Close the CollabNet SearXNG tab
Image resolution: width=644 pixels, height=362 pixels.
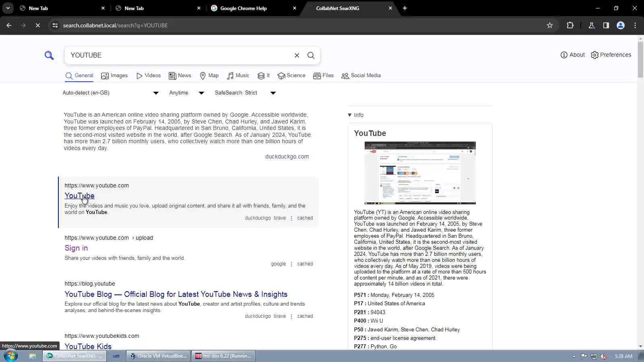(x=390, y=8)
